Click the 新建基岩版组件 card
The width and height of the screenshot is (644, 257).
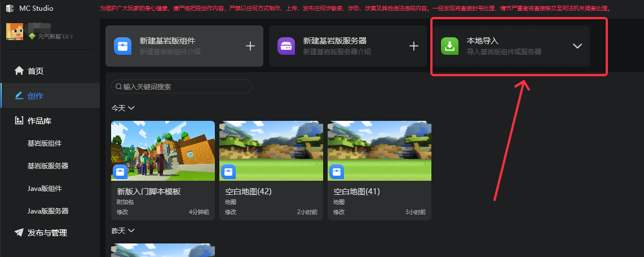tap(184, 46)
